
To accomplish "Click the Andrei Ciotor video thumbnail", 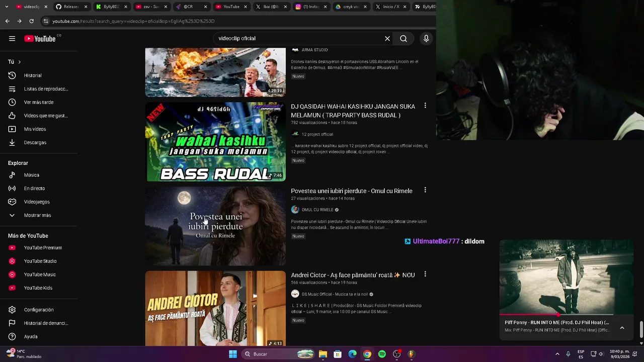I will pyautogui.click(x=215, y=309).
